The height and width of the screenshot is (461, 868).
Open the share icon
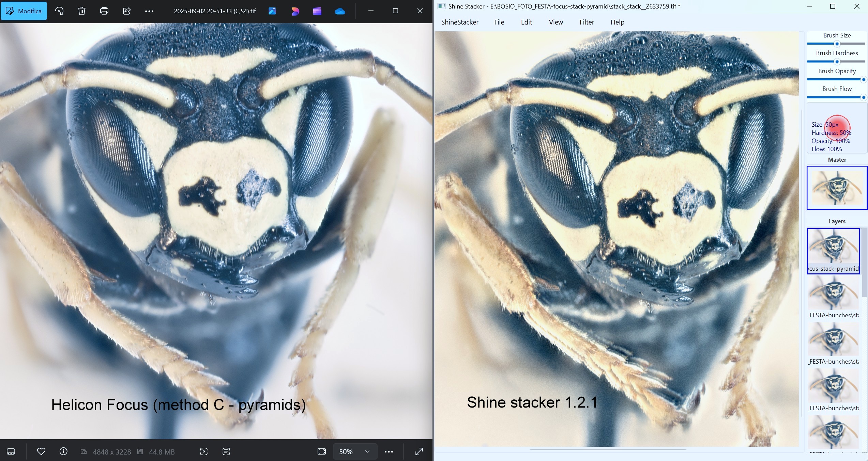click(x=127, y=11)
